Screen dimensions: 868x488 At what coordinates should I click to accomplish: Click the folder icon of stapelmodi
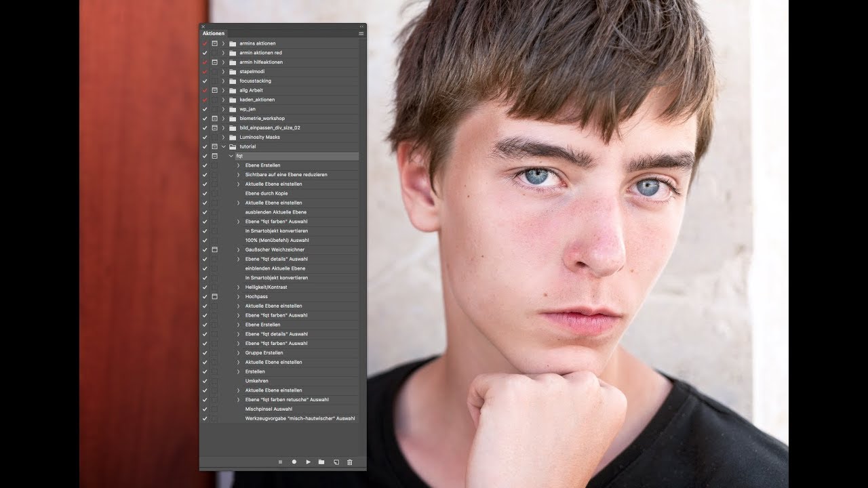click(x=233, y=71)
